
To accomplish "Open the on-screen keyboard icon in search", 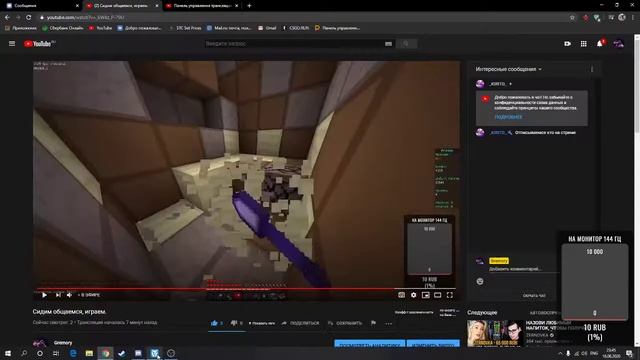I will (388, 44).
